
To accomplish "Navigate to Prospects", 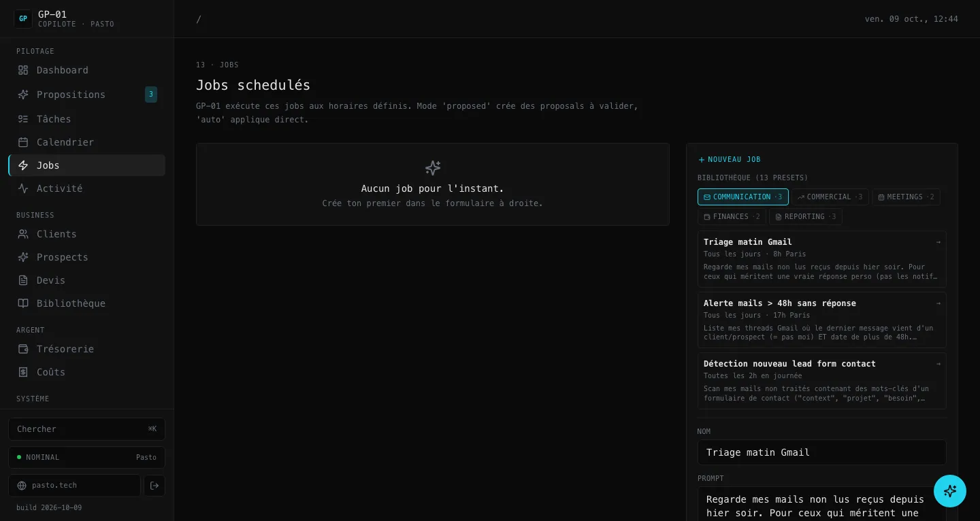I will (87, 257).
